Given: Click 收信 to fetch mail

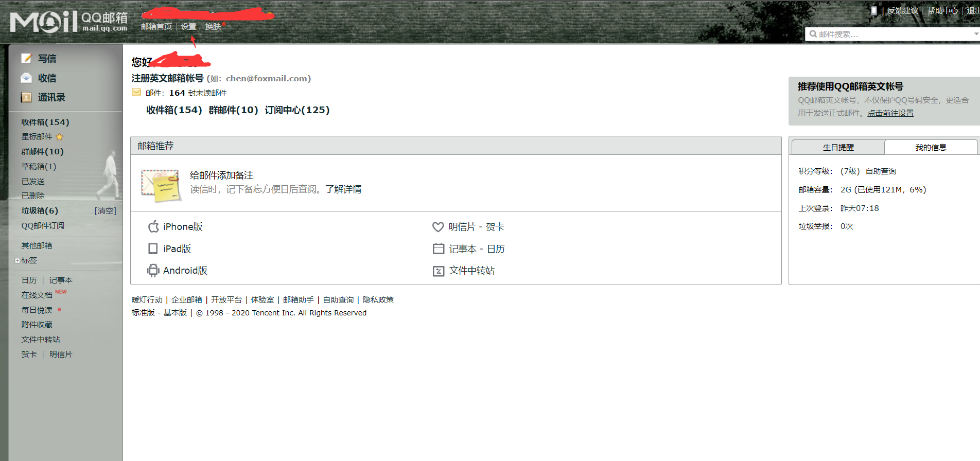Looking at the screenshot, I should click(47, 78).
